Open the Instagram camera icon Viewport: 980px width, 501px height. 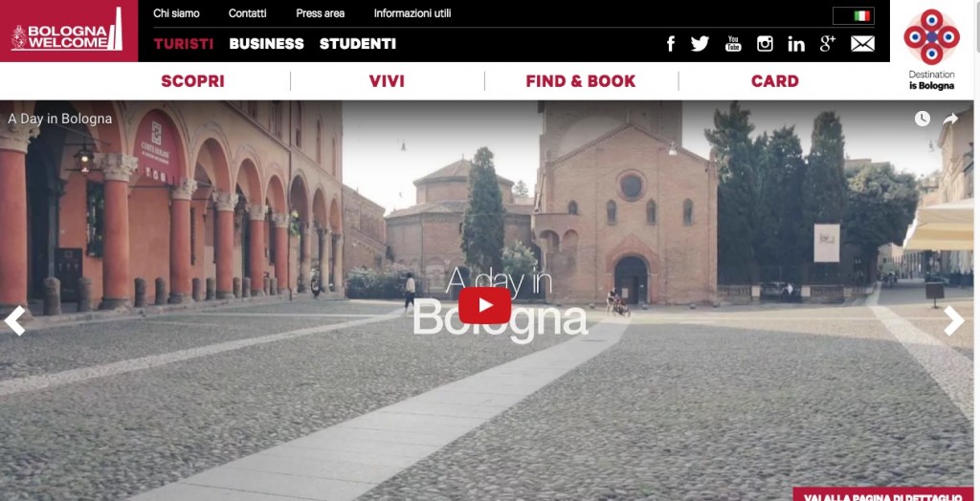pos(765,44)
